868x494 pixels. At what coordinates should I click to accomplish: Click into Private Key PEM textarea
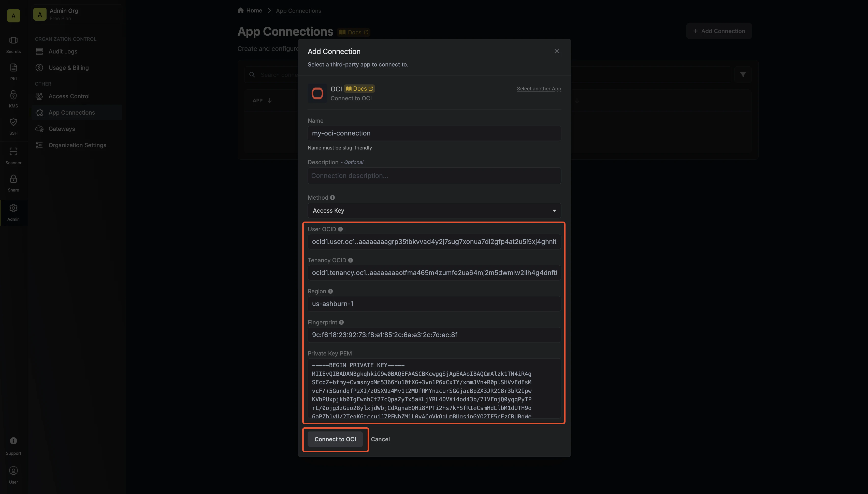click(x=434, y=389)
